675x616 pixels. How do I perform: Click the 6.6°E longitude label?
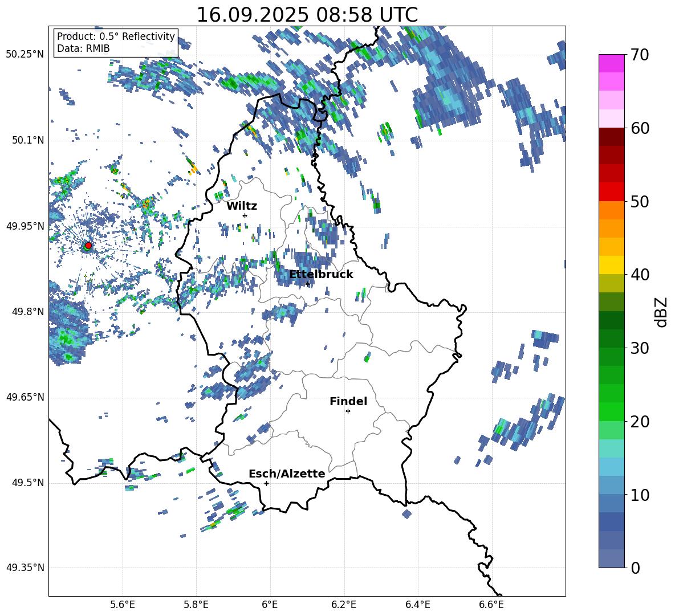pyautogui.click(x=491, y=605)
